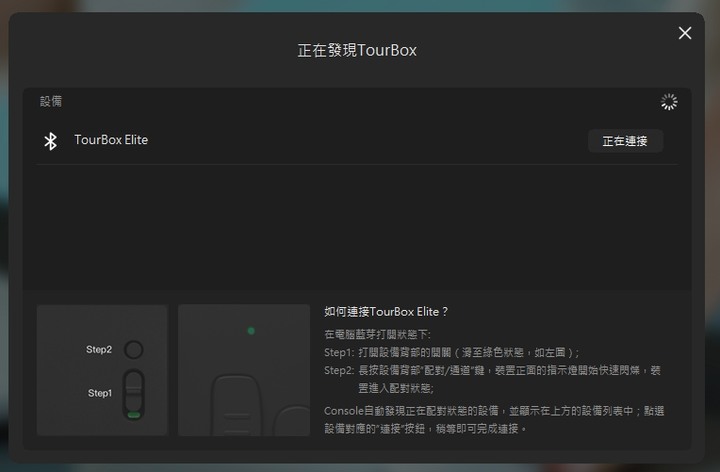
Task: Open the Step1/Step2 switch illustration thumbnail
Action: [x=102, y=370]
